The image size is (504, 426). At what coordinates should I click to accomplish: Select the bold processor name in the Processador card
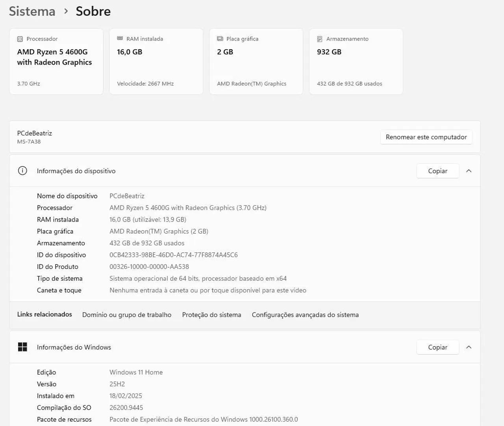(x=54, y=57)
